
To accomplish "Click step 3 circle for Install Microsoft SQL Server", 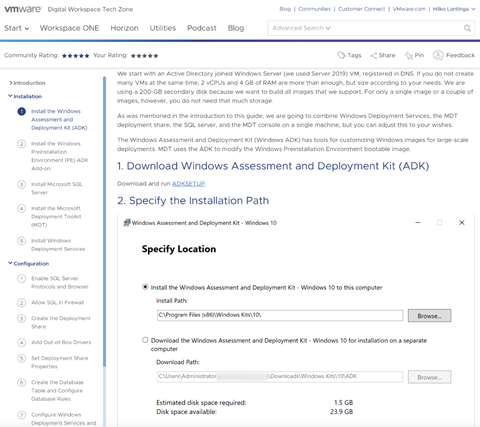I will tap(21, 184).
